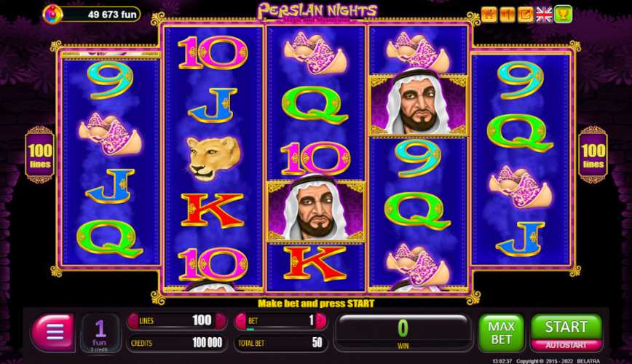632x364 pixels.
Task: Click the win amount display
Action: coord(403,333)
